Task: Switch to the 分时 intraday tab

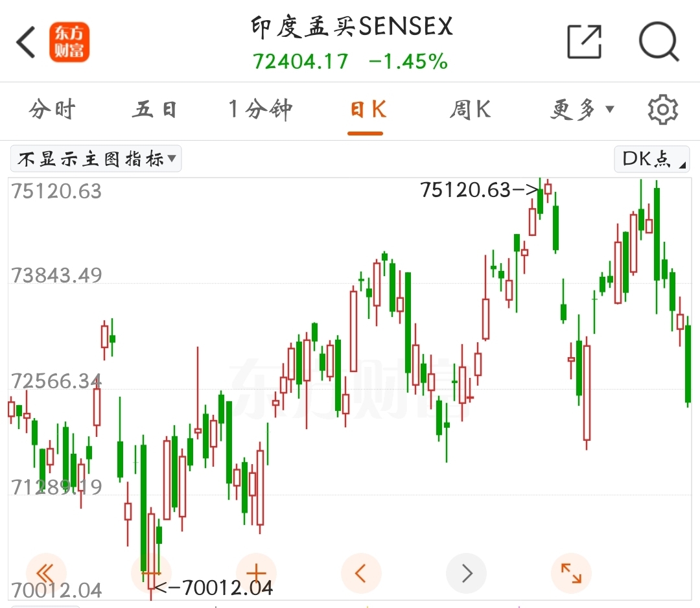Action: 52,110
